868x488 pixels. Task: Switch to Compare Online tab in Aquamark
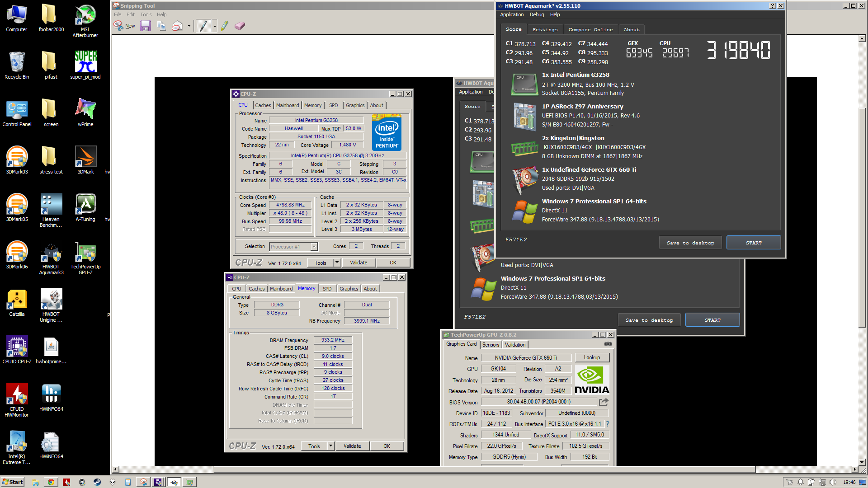(590, 29)
